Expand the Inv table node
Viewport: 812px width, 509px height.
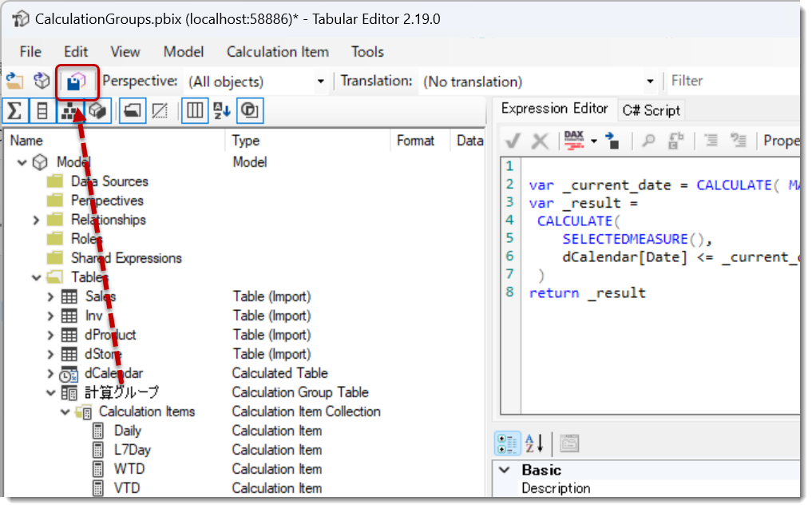pos(50,316)
